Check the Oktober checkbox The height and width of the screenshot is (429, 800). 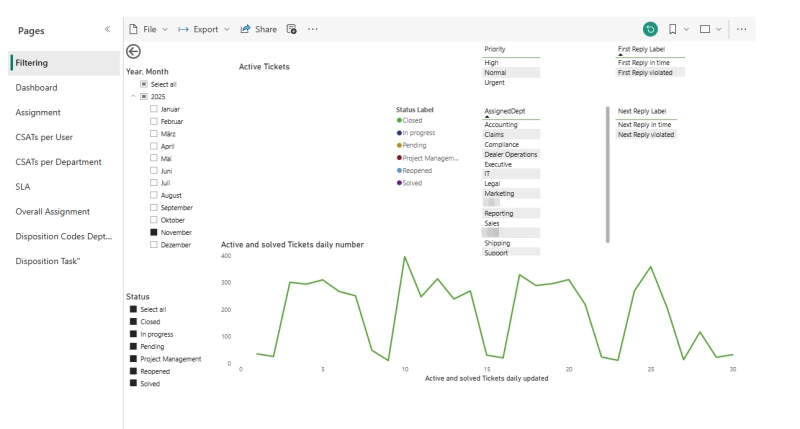tap(154, 220)
